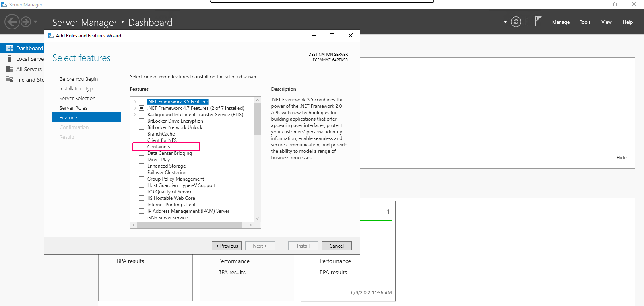This screenshot has height=306, width=644.
Task: Click the All Servers icon in sidebar
Action: coord(10,69)
